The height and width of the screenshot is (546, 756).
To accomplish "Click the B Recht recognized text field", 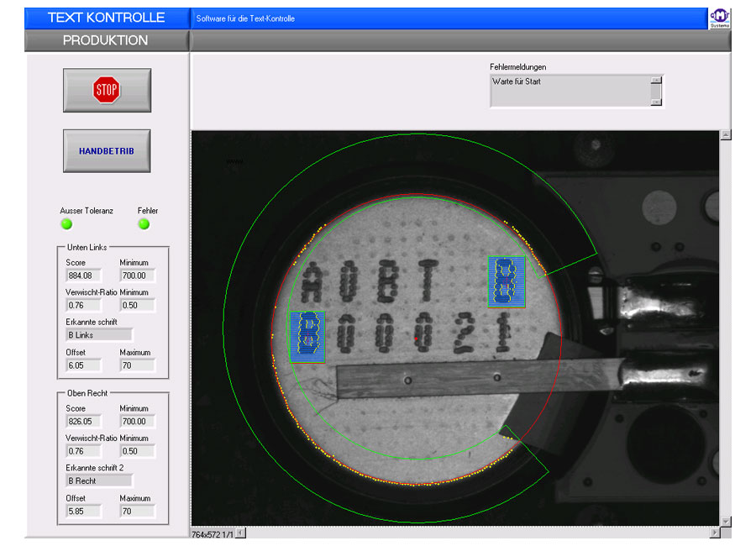I will tap(98, 480).
